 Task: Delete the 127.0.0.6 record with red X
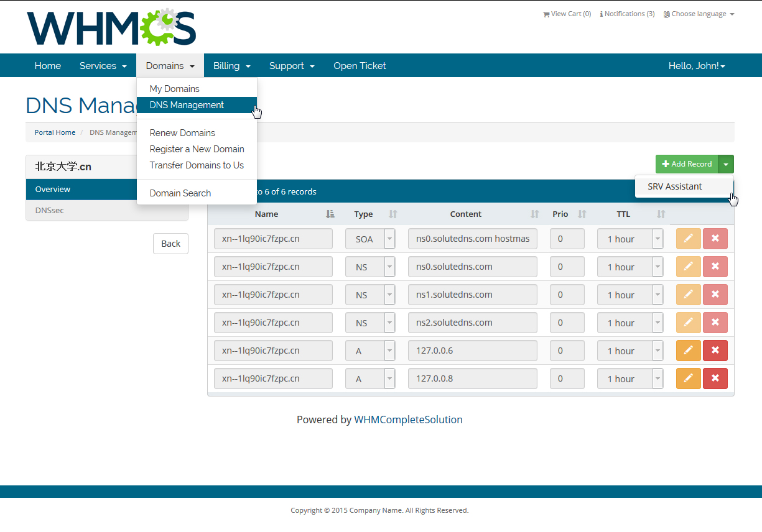(715, 351)
